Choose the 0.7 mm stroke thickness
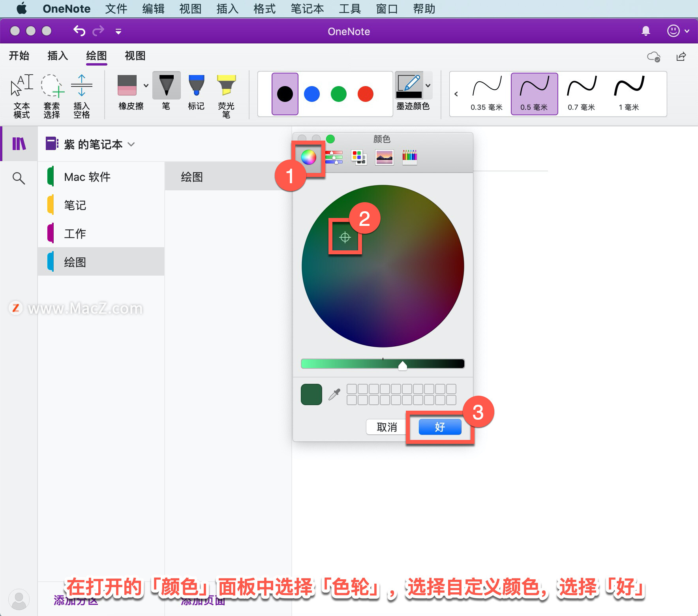698x616 pixels. tap(582, 94)
